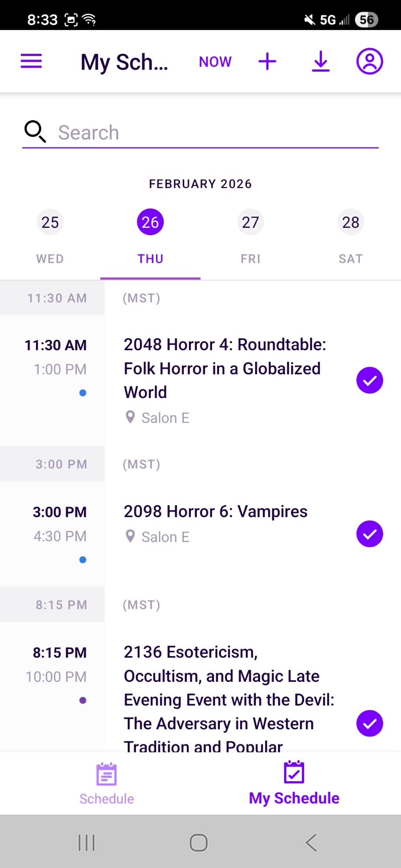Viewport: 401px width, 868px height.
Task: Tap the search magnifier icon
Action: pos(35,132)
